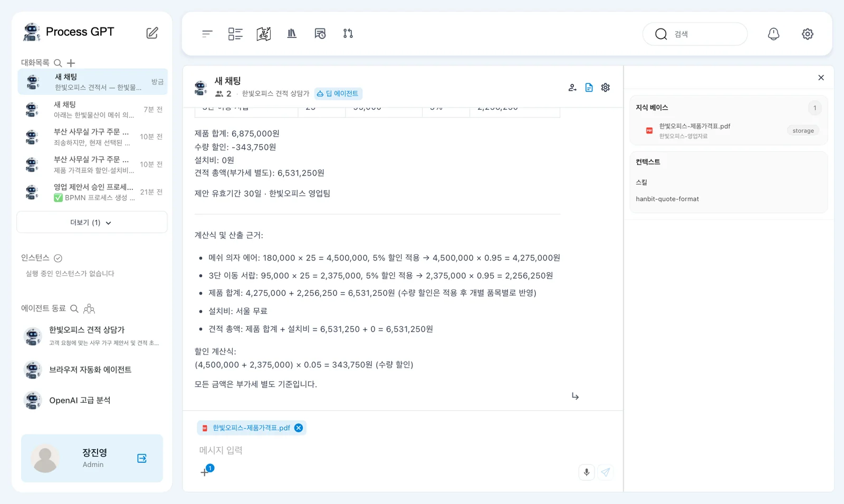Click the logout icon beside 장진영
This screenshot has height=504, width=844.
click(142, 458)
